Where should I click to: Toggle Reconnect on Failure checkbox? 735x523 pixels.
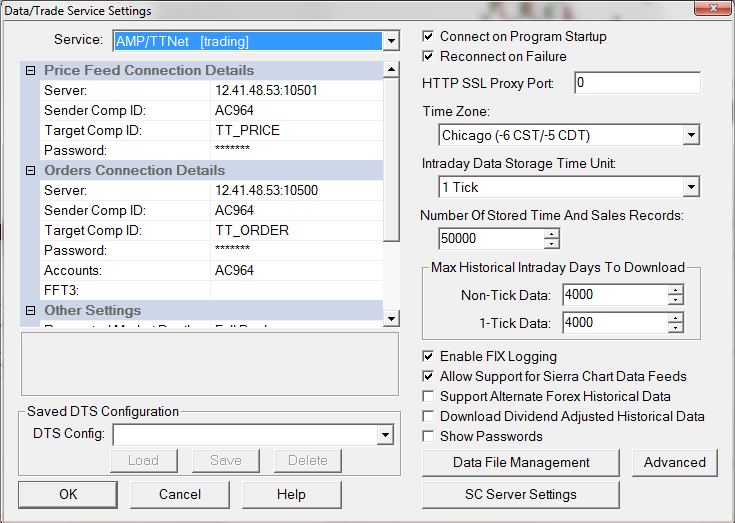click(428, 57)
